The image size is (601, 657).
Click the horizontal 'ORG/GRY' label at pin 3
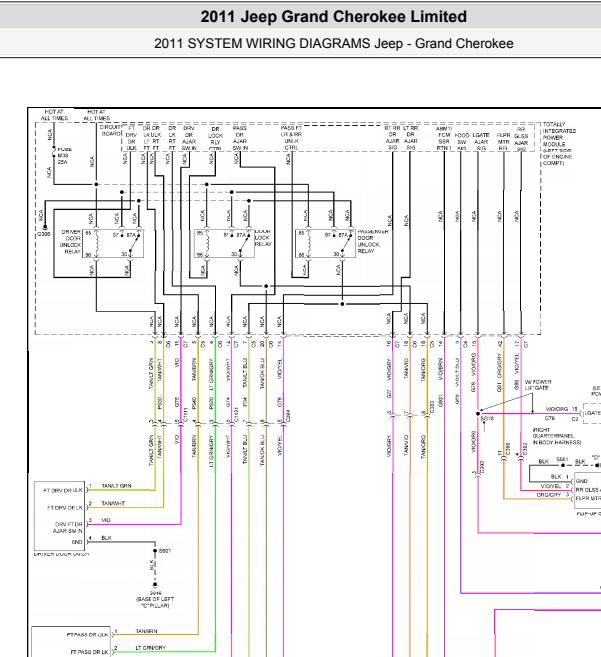[x=548, y=495]
